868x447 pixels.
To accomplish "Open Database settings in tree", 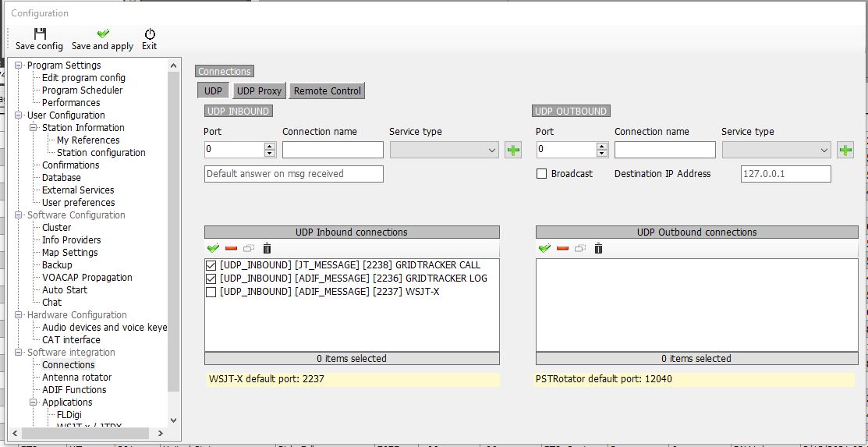I will [62, 178].
